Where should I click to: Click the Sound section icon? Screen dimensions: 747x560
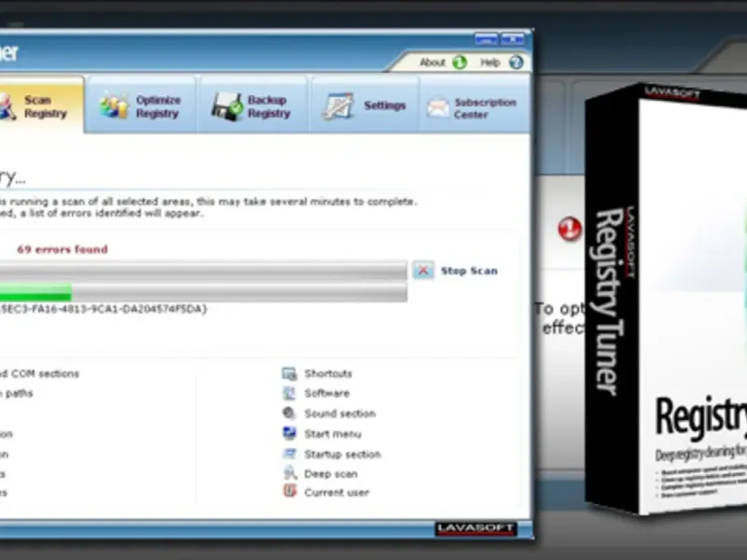(x=289, y=413)
